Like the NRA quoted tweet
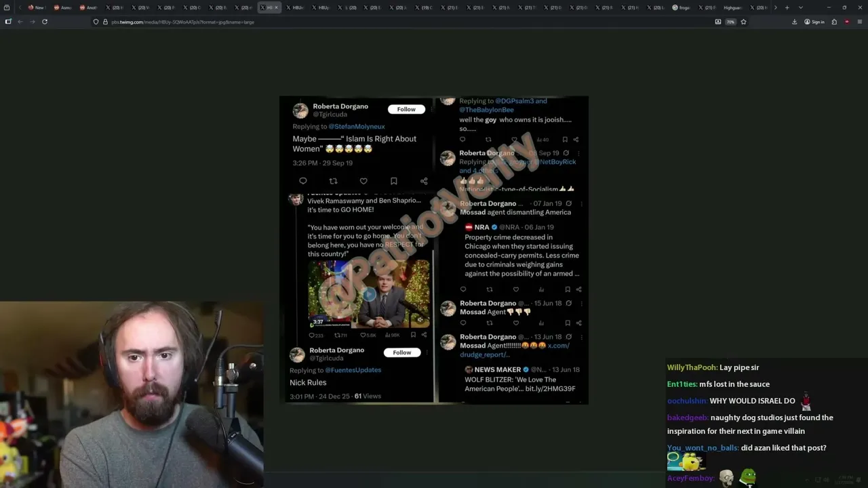 515,289
